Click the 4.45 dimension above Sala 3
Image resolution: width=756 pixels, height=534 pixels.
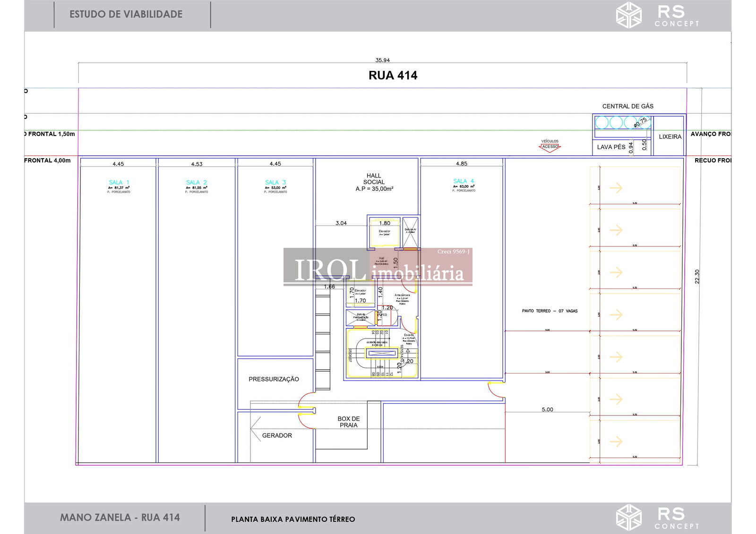275,164
